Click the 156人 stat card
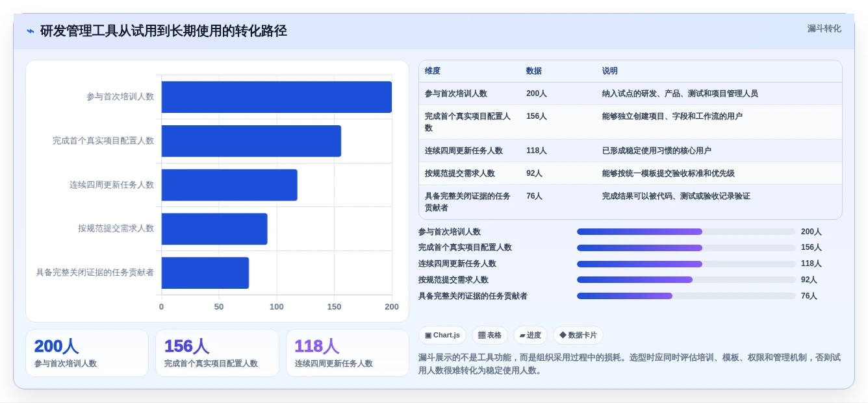Screen dimensions: 868x403 coord(217,353)
